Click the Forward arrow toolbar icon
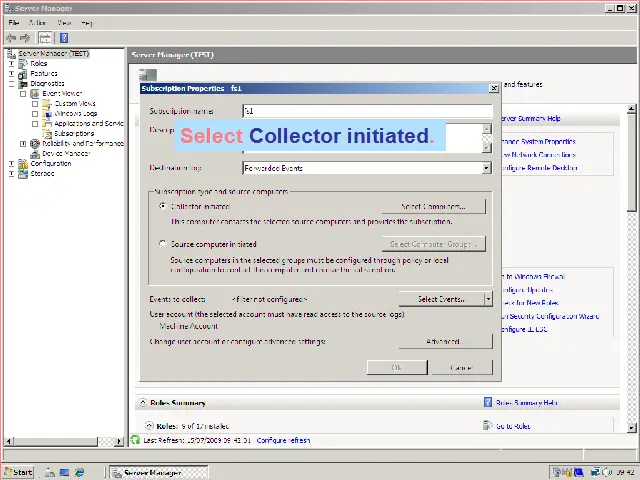 [x=25, y=38]
